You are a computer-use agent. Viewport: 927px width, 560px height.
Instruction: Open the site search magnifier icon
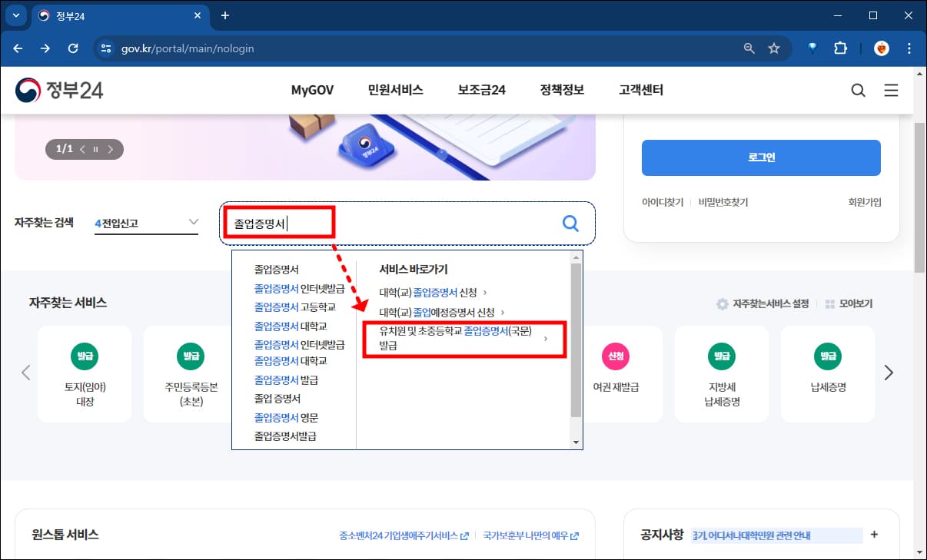[859, 90]
